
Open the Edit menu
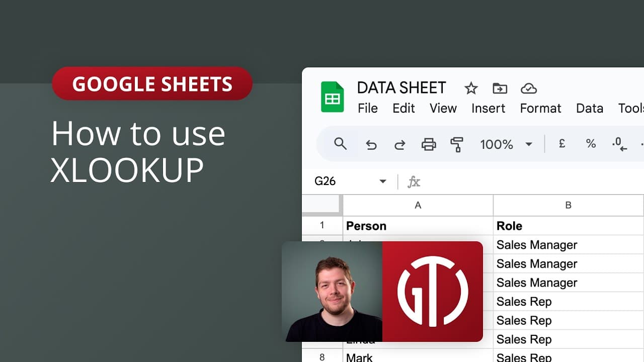click(404, 108)
